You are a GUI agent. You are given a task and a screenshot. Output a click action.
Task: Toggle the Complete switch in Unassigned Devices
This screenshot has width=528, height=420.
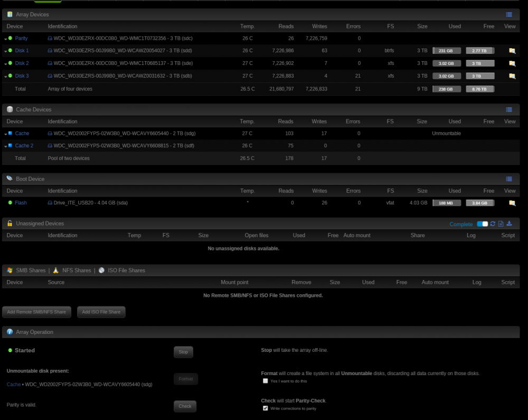482,224
